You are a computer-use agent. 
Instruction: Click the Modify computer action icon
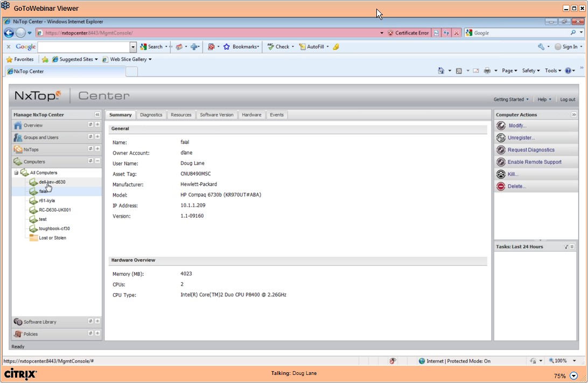(x=501, y=126)
